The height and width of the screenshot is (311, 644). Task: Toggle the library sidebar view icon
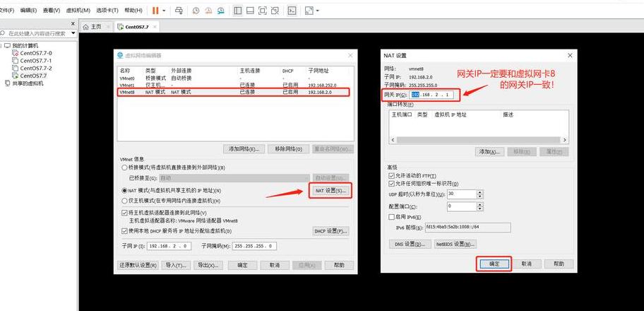tap(237, 11)
